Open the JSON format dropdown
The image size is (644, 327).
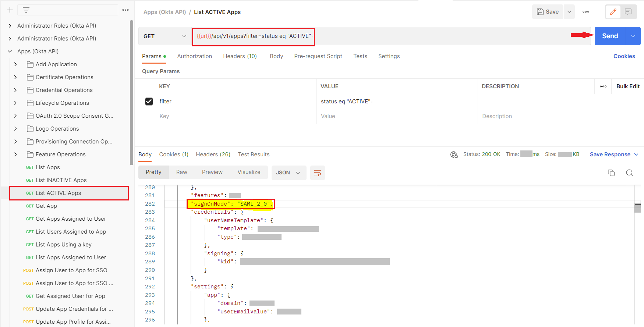click(x=289, y=173)
